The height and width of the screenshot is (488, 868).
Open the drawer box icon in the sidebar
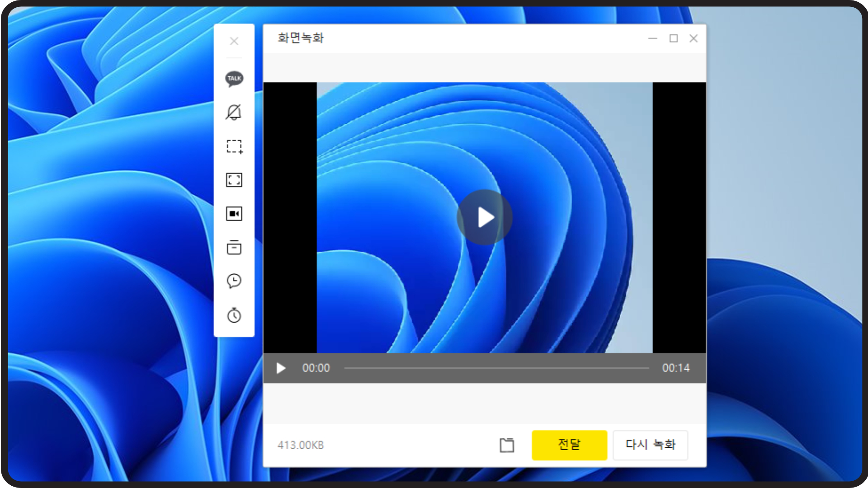click(x=234, y=247)
